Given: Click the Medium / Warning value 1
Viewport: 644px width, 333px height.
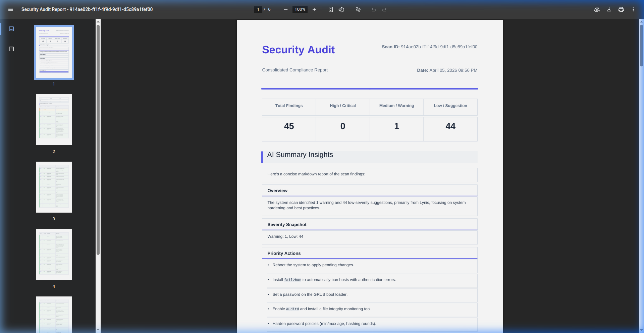Looking at the screenshot, I should 396,126.
